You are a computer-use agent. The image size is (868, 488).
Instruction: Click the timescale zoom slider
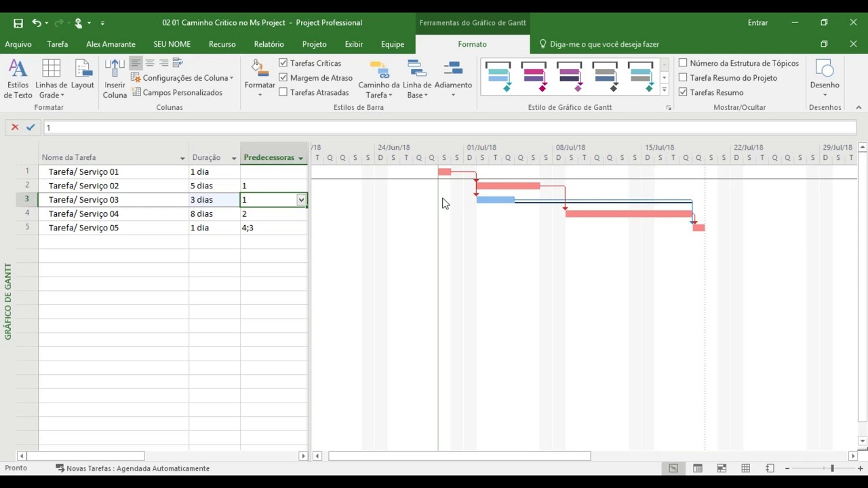coord(832,468)
